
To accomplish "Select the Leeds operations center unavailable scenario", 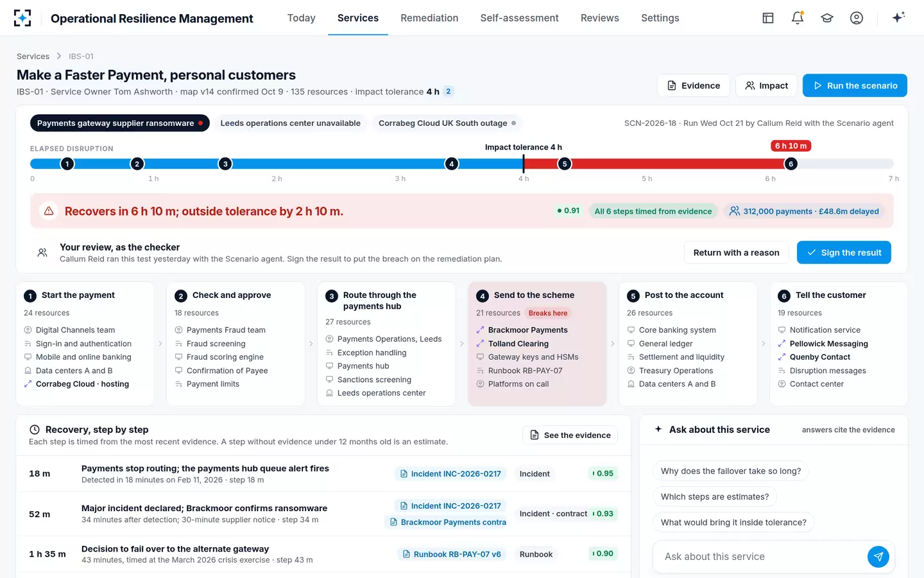I will [x=290, y=123].
